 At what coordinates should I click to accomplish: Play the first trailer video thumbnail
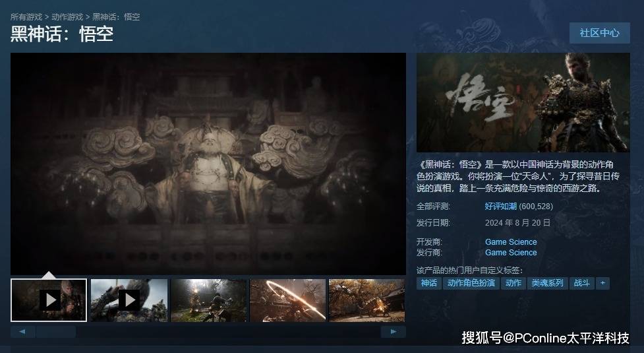click(x=49, y=300)
